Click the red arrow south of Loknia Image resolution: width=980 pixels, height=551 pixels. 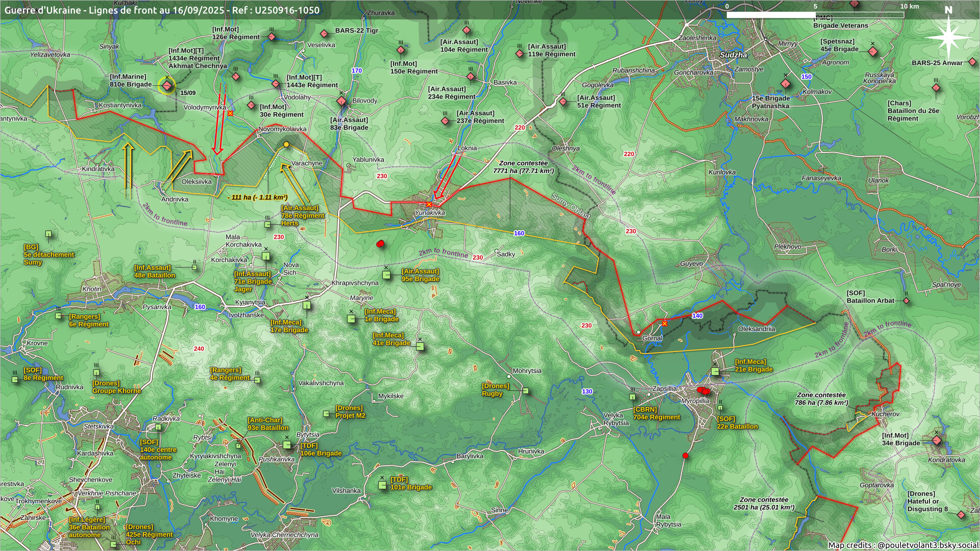pos(446,177)
